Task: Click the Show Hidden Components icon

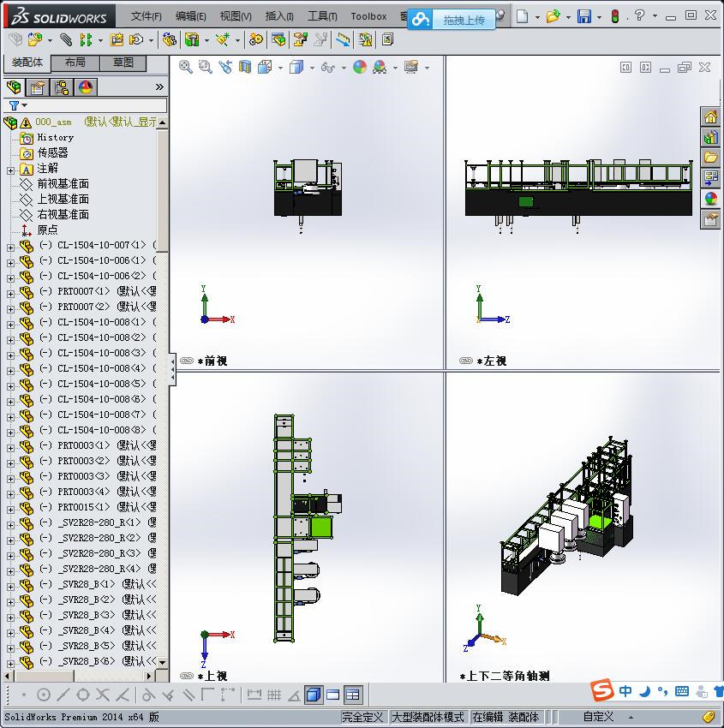Action: click(x=169, y=40)
